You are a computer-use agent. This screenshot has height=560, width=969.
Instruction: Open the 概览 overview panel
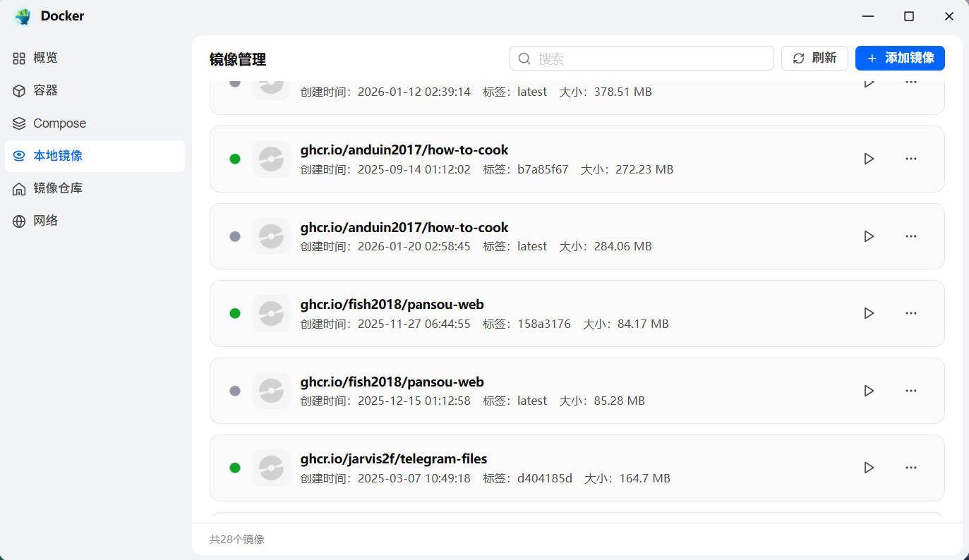tap(45, 57)
